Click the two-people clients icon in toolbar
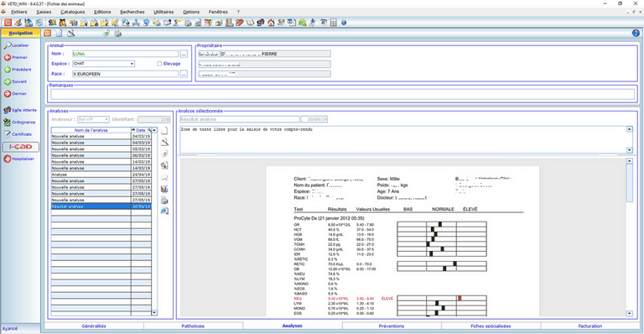The width and height of the screenshot is (644, 334). tap(52, 23)
